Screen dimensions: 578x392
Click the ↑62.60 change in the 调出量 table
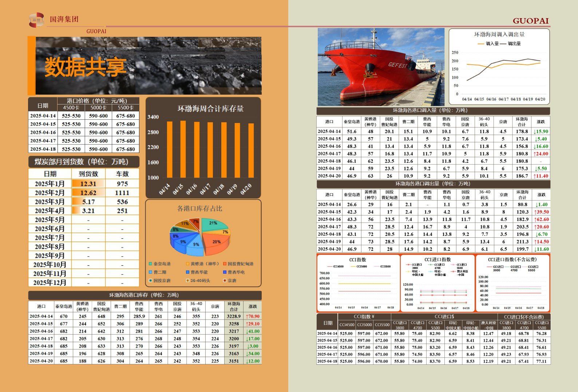pos(541,219)
